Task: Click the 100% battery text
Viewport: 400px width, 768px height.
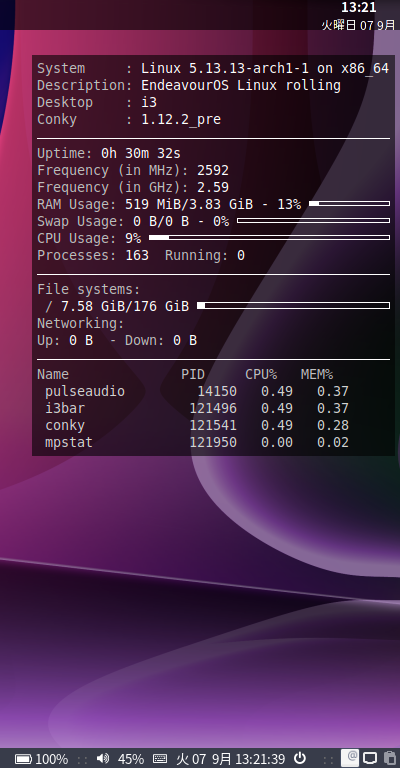Action: (x=52, y=759)
